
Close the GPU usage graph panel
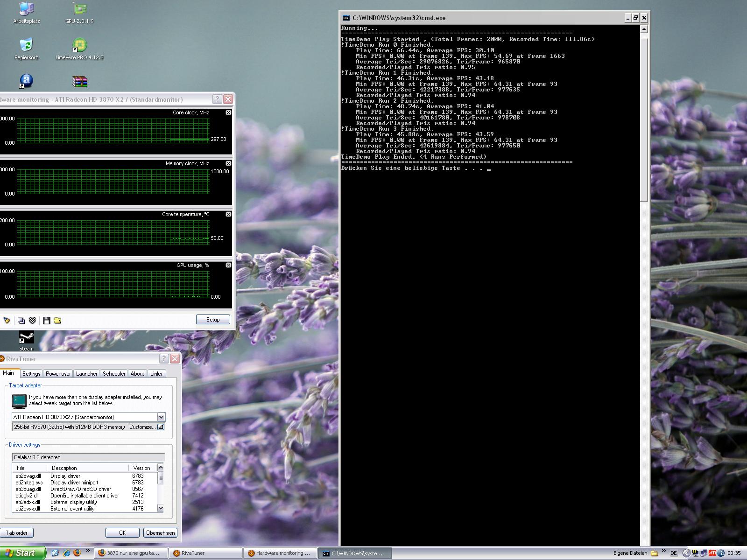click(x=228, y=265)
